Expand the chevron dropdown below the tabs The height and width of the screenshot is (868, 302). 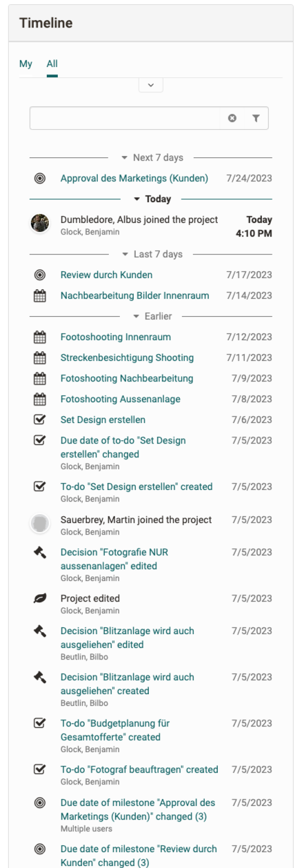click(150, 84)
